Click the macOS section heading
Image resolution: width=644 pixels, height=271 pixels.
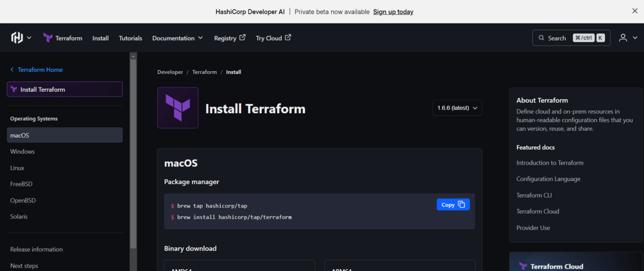181,163
